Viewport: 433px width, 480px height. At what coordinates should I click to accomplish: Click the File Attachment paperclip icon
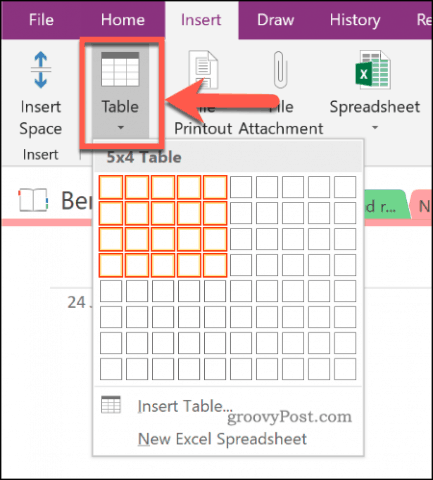pos(280,69)
